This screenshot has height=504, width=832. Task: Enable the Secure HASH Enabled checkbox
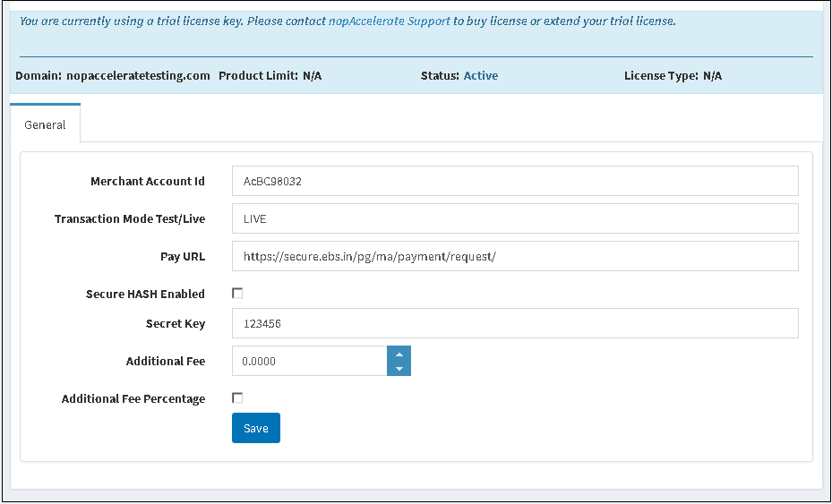tap(237, 294)
